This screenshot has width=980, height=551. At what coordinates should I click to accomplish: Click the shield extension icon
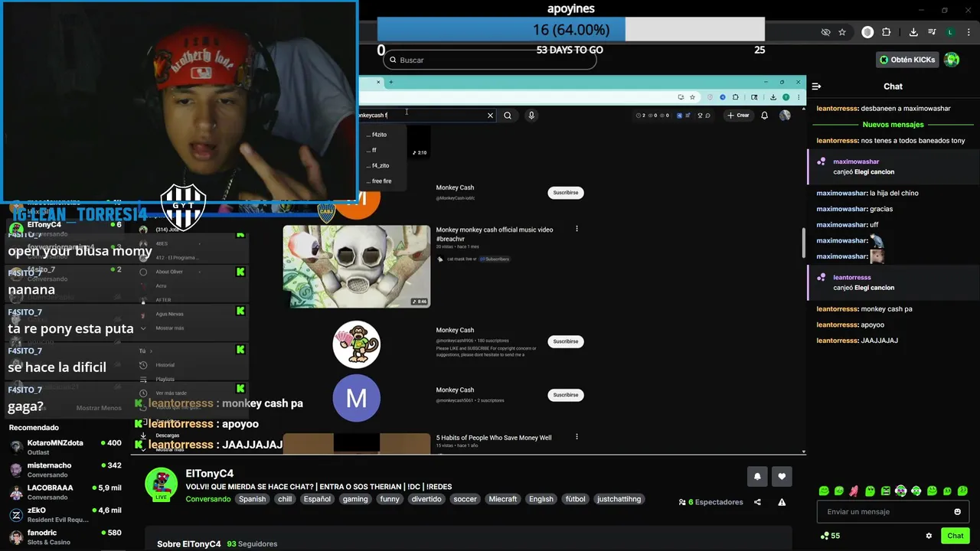click(867, 32)
